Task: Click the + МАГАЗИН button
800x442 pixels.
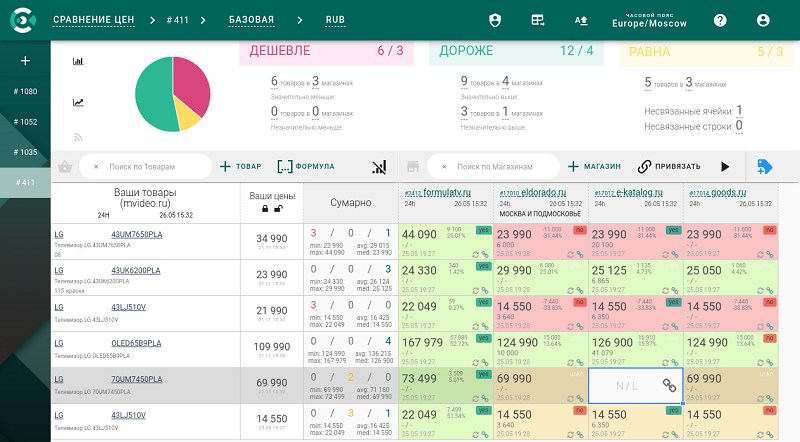Action: coord(594,166)
